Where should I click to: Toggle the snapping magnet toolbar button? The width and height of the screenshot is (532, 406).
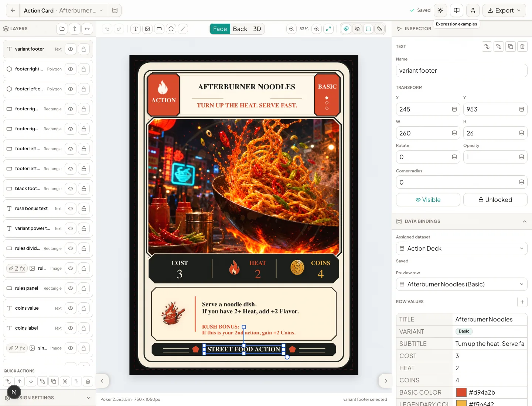click(346, 29)
